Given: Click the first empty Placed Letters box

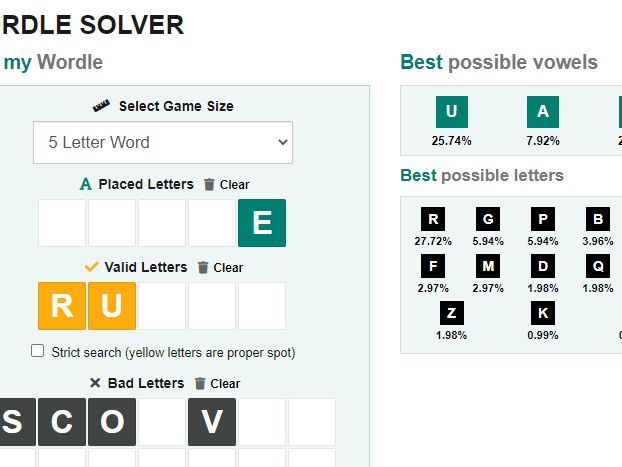Looking at the screenshot, I should point(62,223).
